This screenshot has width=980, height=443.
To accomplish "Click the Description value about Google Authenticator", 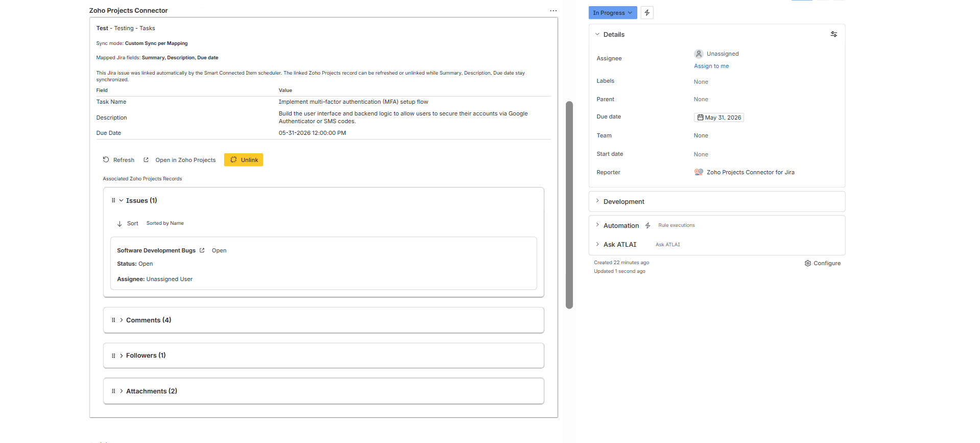I will (x=403, y=118).
